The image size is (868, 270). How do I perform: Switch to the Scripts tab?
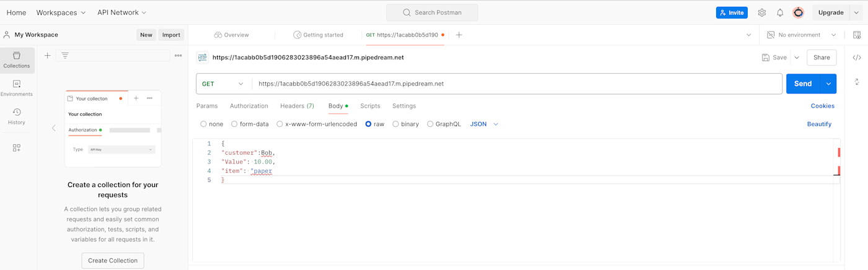(x=370, y=106)
